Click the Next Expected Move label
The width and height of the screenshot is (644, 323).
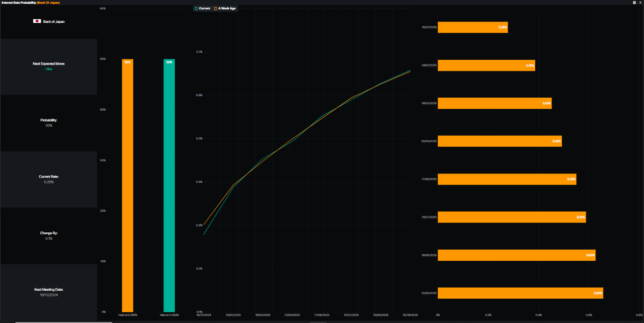[x=49, y=64]
